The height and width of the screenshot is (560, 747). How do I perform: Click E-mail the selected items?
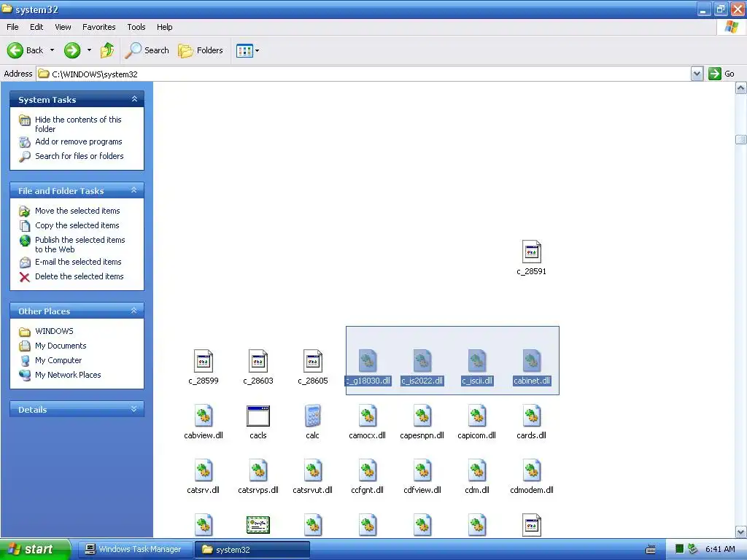tap(78, 262)
